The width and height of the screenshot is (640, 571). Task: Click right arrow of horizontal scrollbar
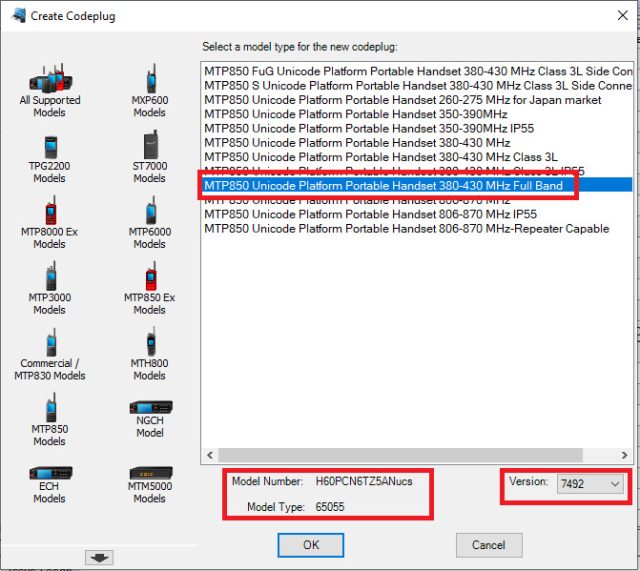coord(624,455)
